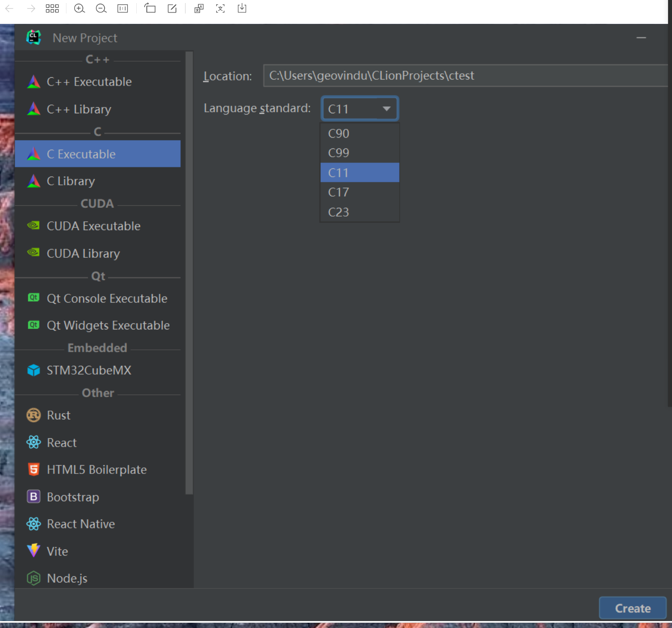
Task: Choose C99 from the language standard list
Action: 360,153
